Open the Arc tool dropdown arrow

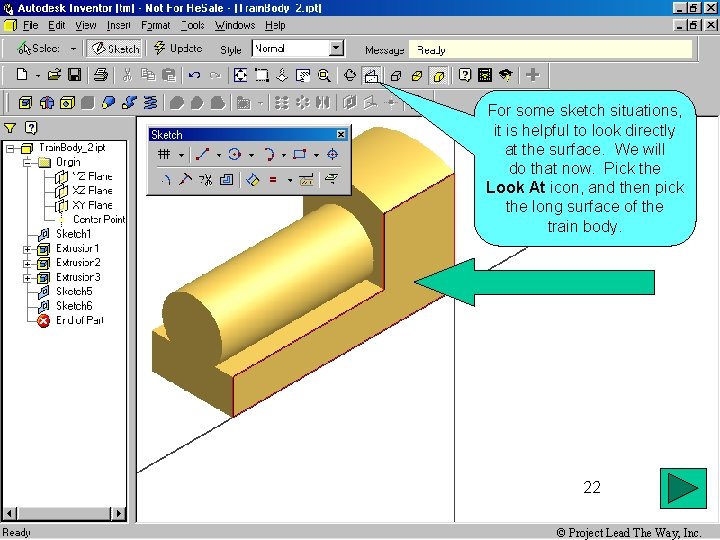tap(284, 155)
